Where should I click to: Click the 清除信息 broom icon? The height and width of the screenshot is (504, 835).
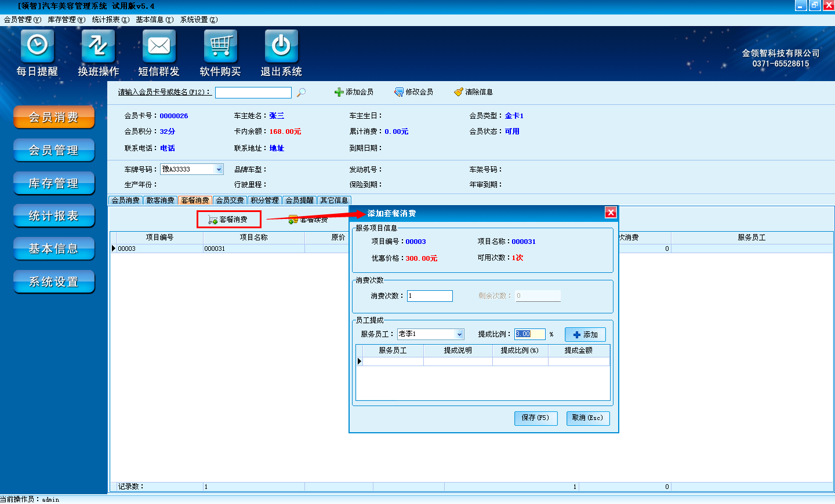pyautogui.click(x=459, y=92)
